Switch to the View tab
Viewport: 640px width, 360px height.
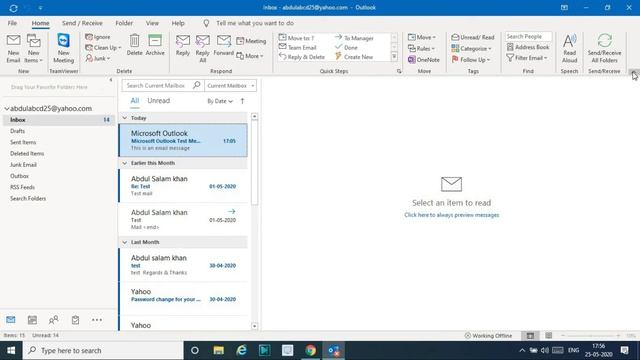152,23
